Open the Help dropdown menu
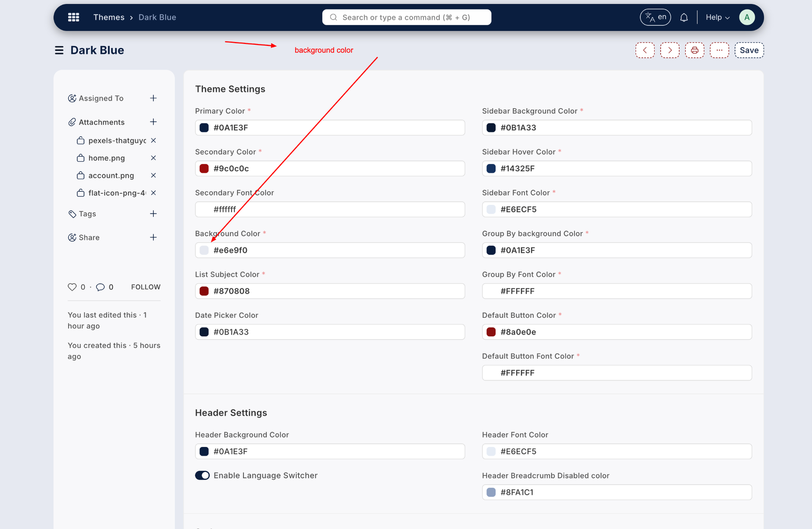The height and width of the screenshot is (529, 812). click(717, 17)
